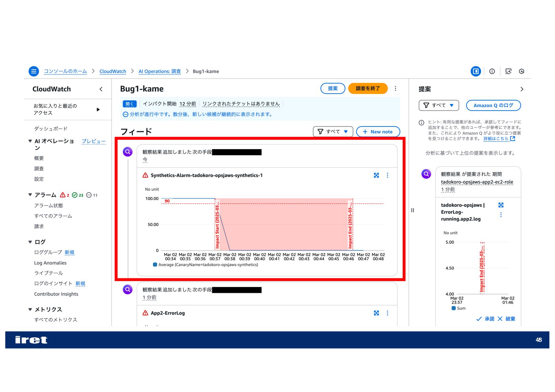Expand お気に入りと最近のアクセス flyout arrow
The width and height of the screenshot is (555, 392).
coord(98,109)
